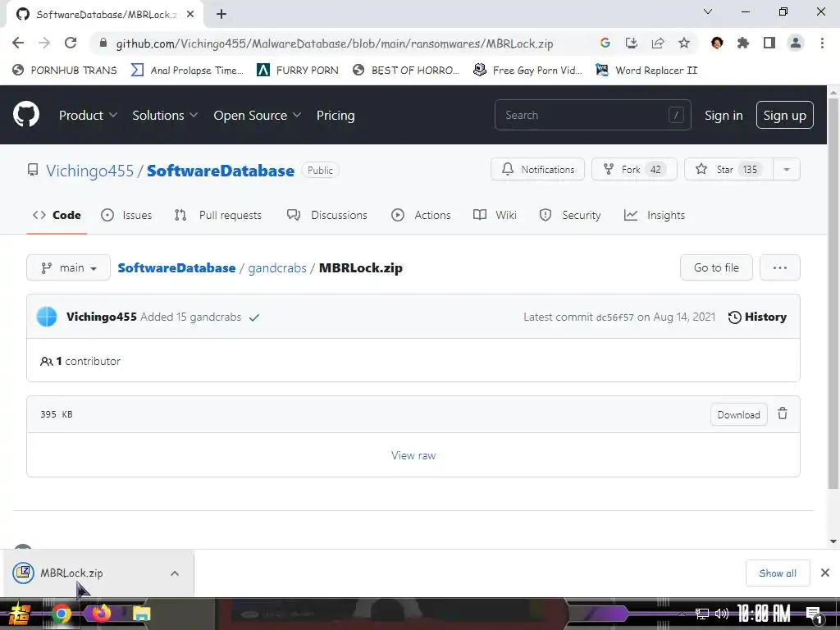840x630 pixels.
Task: Open the three-dot file options menu
Action: (x=779, y=267)
